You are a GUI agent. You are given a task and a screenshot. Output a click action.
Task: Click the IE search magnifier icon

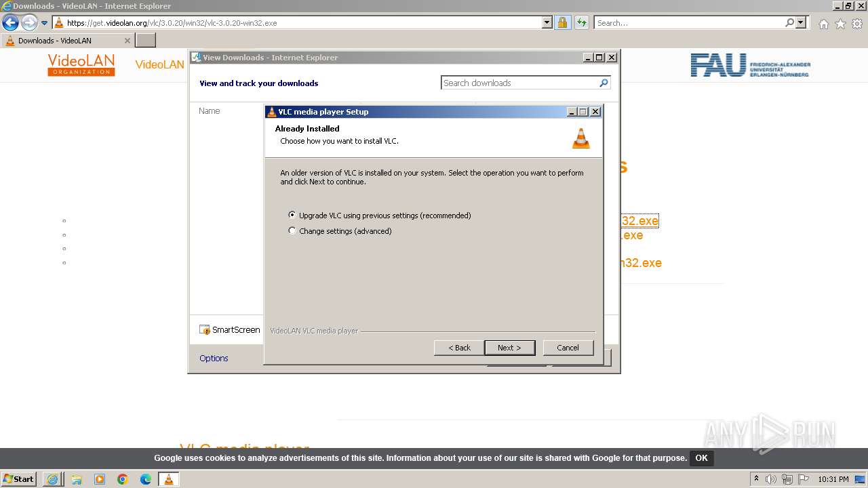[789, 23]
